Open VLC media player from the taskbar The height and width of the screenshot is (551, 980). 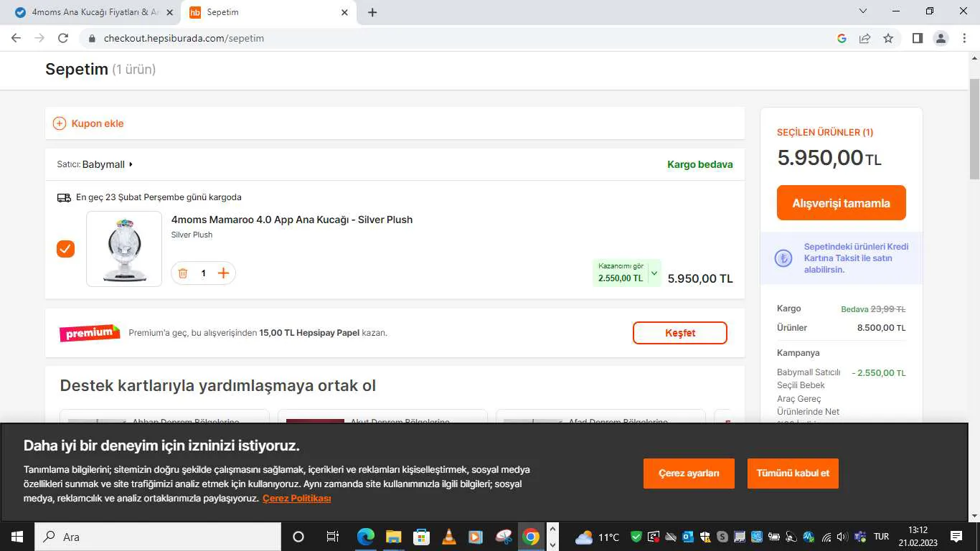pos(448,537)
